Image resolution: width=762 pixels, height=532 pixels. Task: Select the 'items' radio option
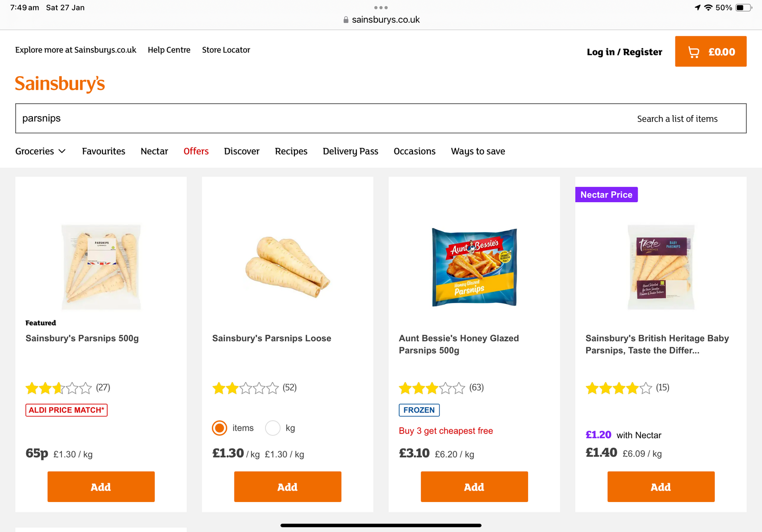click(220, 428)
